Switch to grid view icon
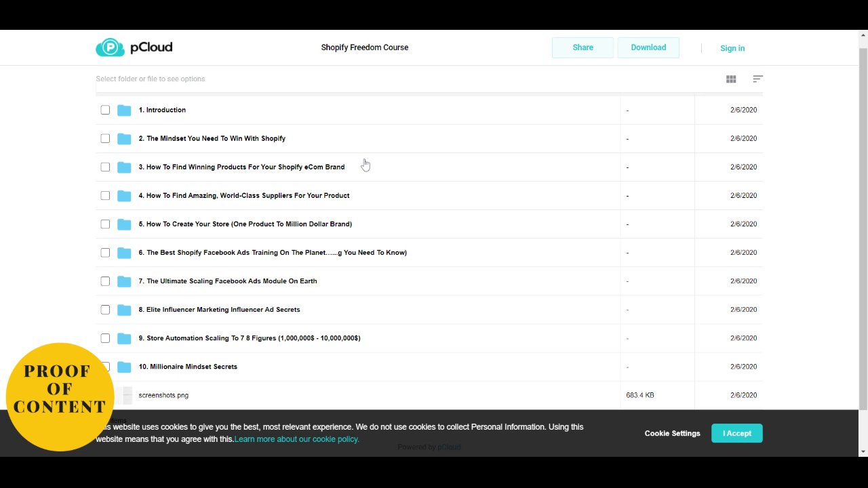Image resolution: width=868 pixels, height=488 pixels. point(731,79)
